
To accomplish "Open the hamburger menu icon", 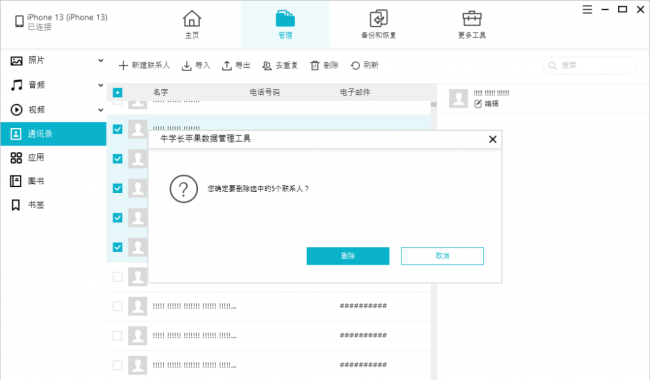I will pos(587,9).
